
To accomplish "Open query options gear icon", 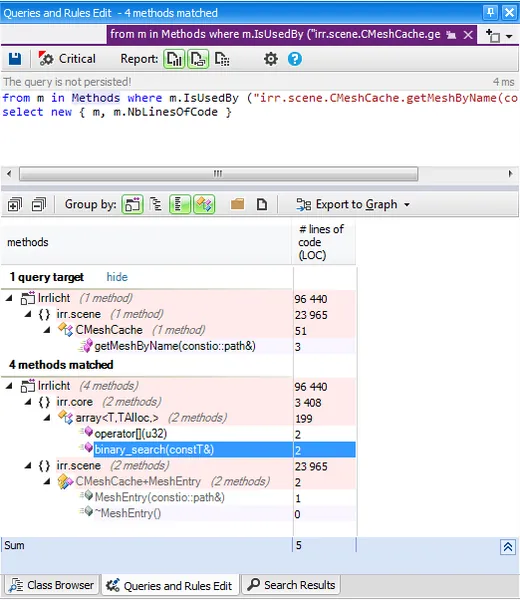I will click(x=271, y=59).
